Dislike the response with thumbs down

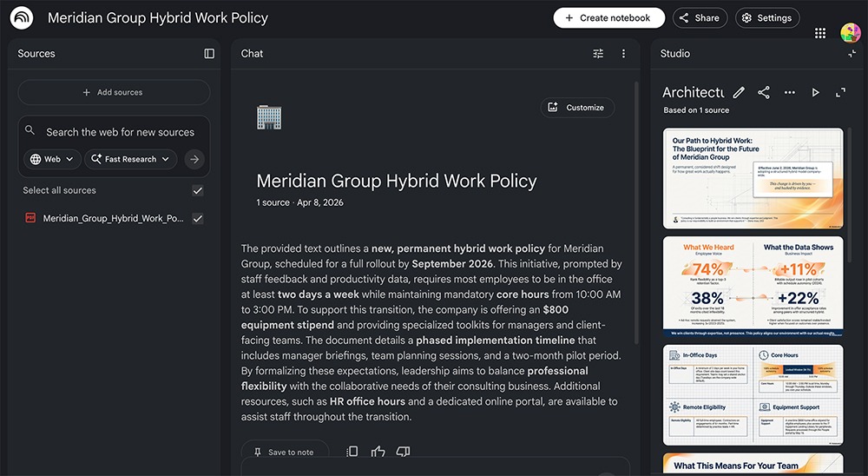point(403,452)
